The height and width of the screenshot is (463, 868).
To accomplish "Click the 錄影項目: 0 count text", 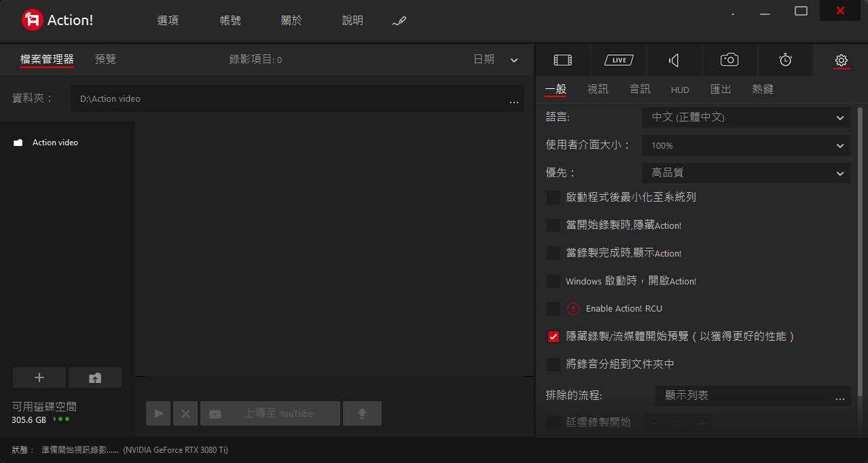I will (255, 60).
